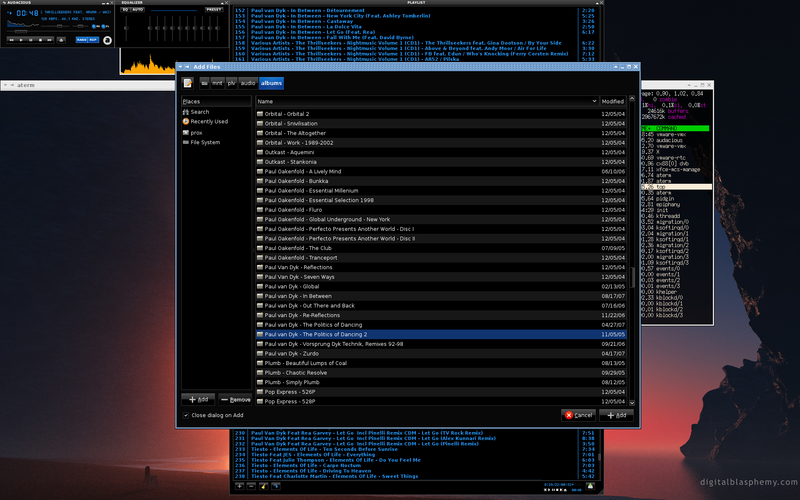This screenshot has height=500, width=800.
Task: Select folder Paul van Dyk - In Between
Action: pos(441,296)
